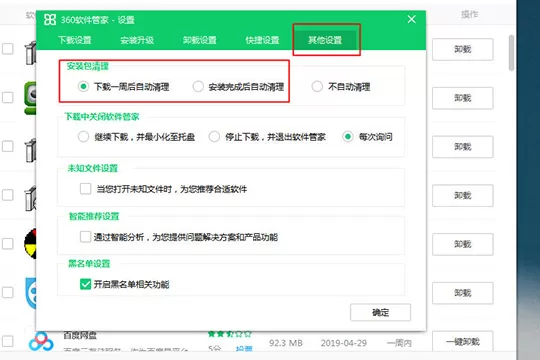Enable 当您打开未知文件时 recommendation checkbox
The width and height of the screenshot is (540, 360).
tap(85, 189)
